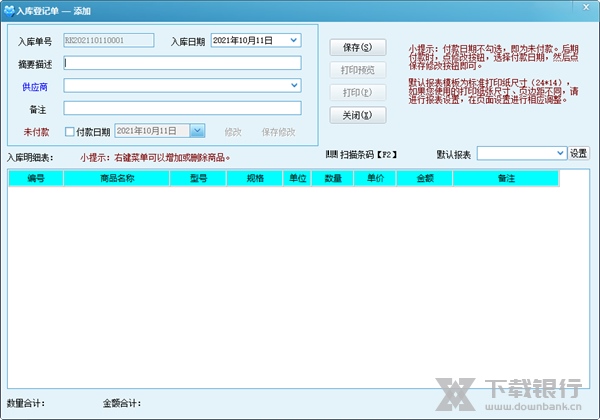Click 扫描条码【F2】 text
Screen dimensions: 600x420
368,155
